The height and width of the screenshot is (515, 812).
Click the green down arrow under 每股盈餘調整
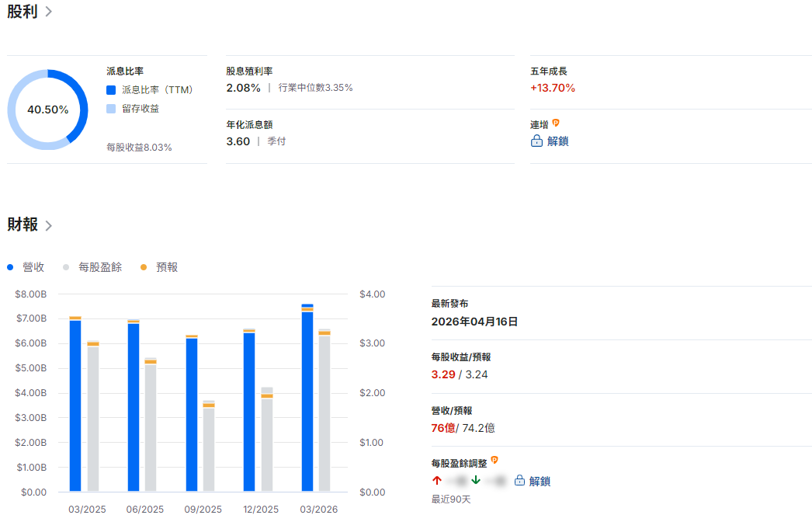coord(475,480)
